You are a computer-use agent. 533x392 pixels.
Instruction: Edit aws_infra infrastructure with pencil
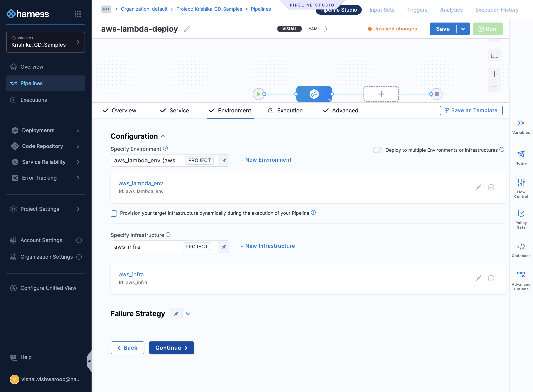[x=478, y=278]
